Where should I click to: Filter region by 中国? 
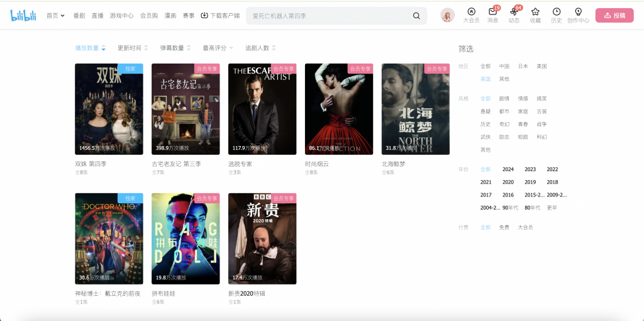tap(504, 66)
